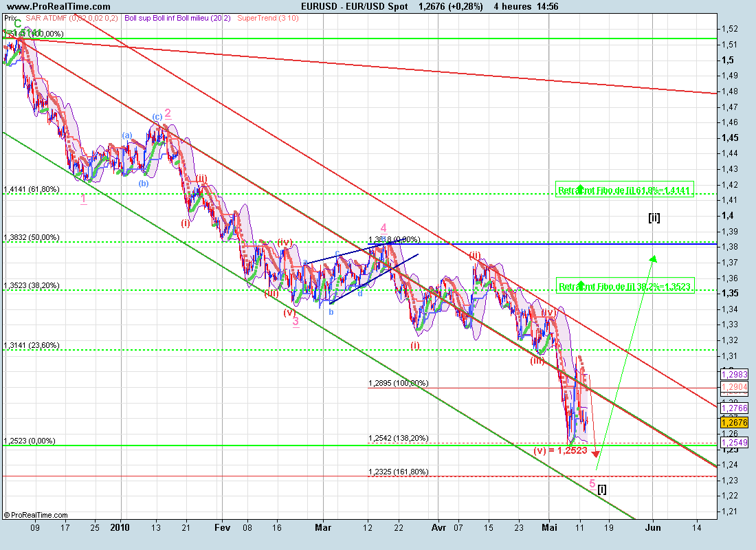Click the 2010 date axis label
This screenshot has height=550, width=756.
[120, 528]
